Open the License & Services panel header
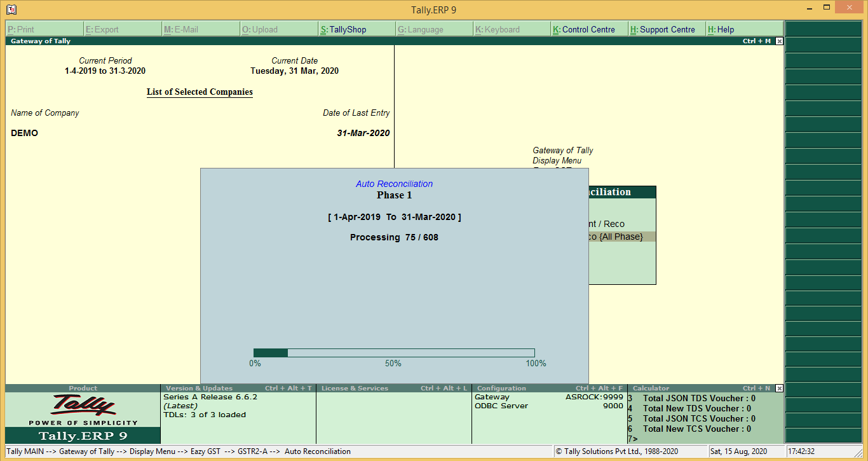This screenshot has width=868, height=461. [394, 388]
